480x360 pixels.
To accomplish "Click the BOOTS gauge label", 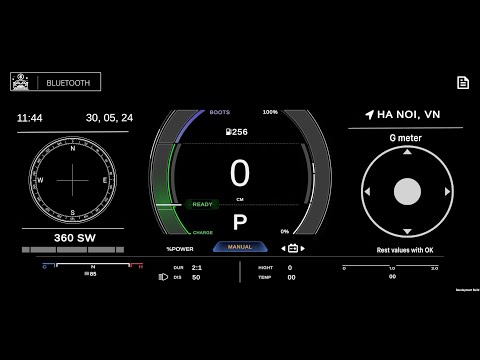I will click(220, 112).
